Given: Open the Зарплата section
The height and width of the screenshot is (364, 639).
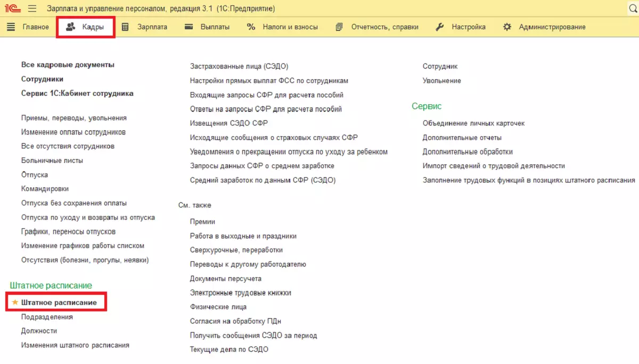Looking at the screenshot, I should pyautogui.click(x=152, y=27).
